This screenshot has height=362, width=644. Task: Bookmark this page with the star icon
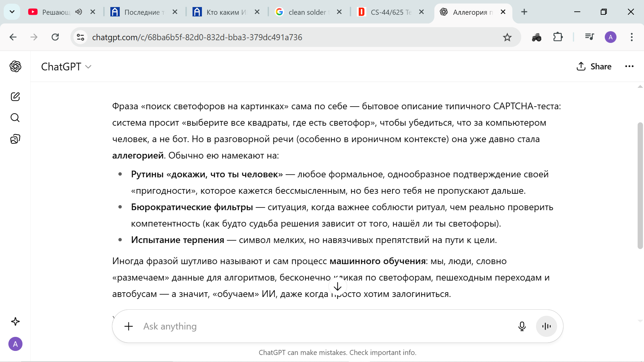tap(507, 37)
